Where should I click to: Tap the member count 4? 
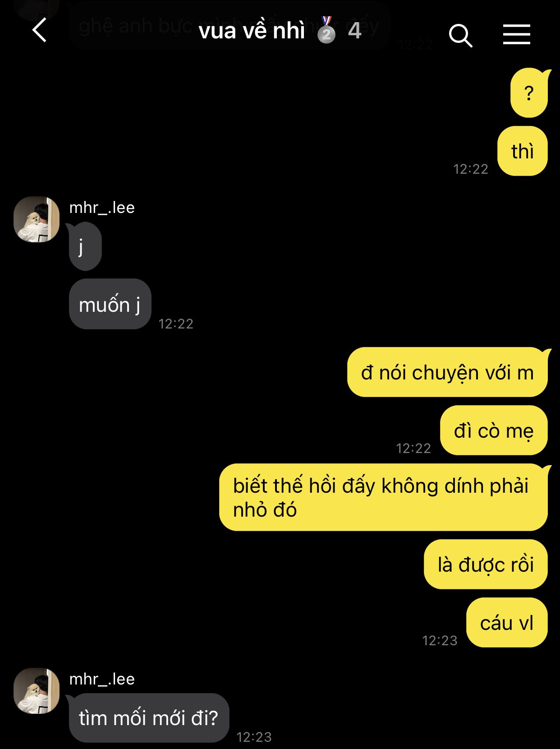(354, 31)
